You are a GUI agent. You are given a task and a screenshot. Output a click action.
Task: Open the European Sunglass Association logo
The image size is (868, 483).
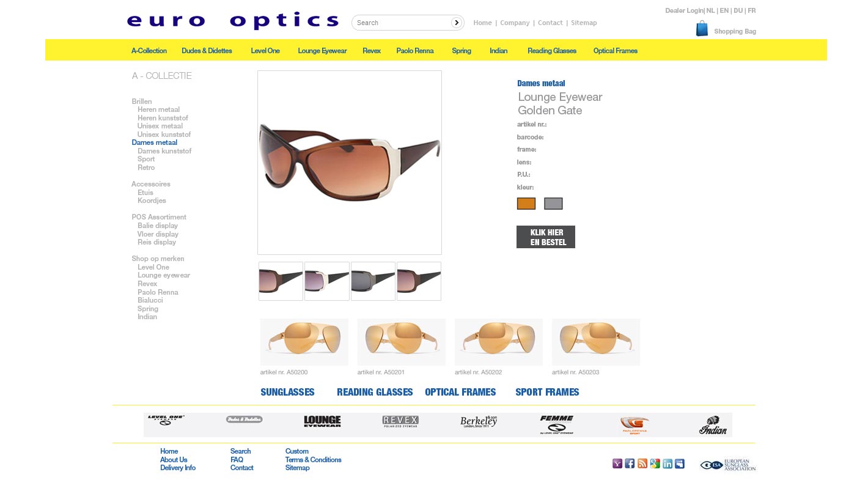[x=728, y=465]
